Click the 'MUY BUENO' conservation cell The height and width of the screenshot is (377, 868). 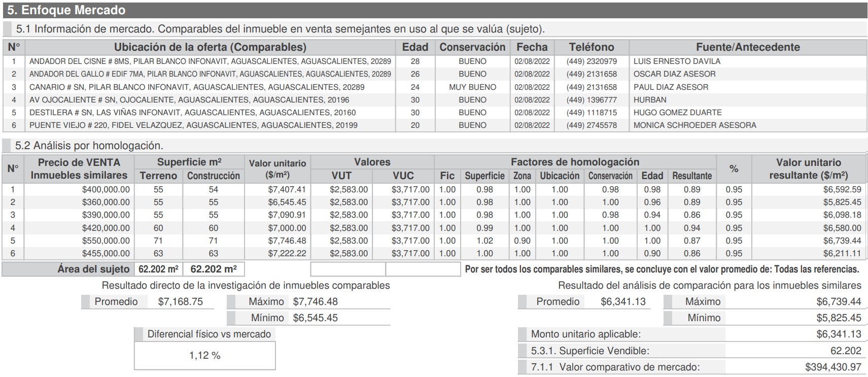coord(472,87)
